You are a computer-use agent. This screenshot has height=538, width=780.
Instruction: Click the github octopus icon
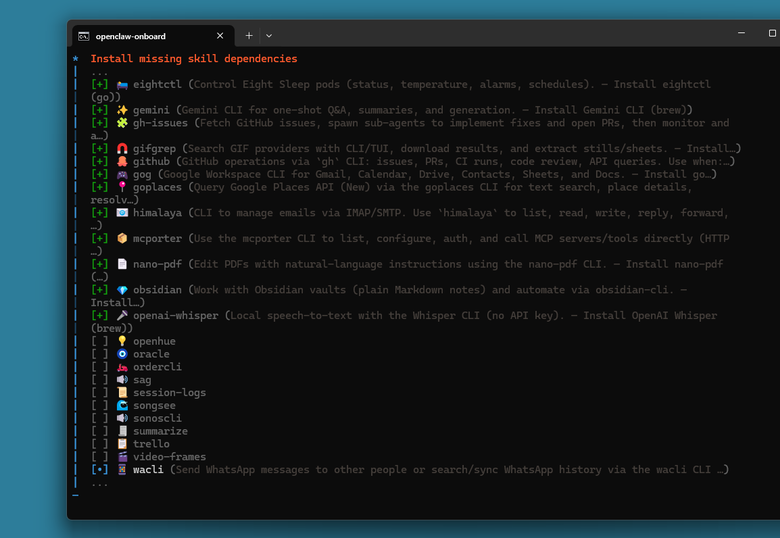[122, 162]
